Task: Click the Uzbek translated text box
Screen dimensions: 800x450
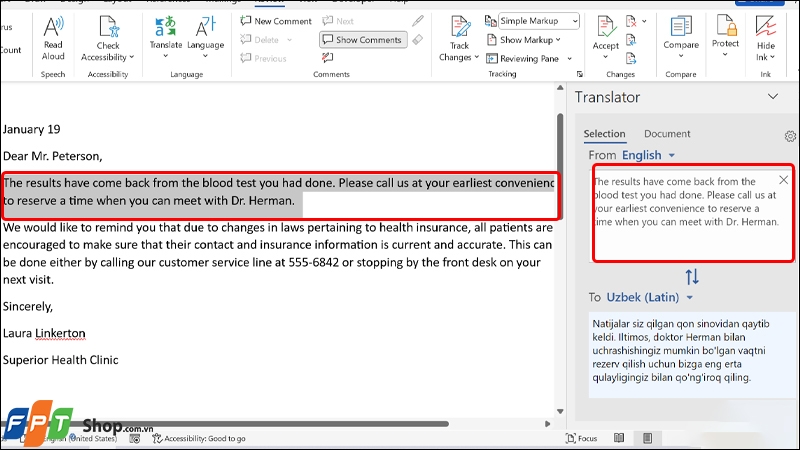Action: (691, 355)
